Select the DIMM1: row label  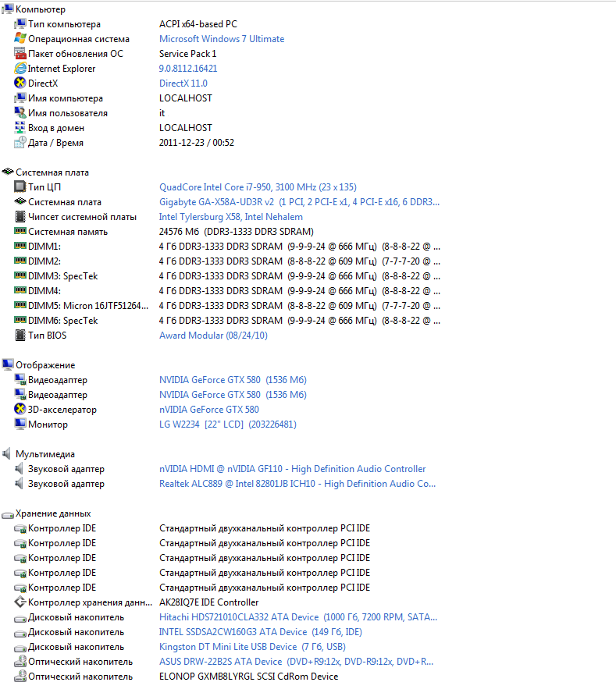pos(45,246)
